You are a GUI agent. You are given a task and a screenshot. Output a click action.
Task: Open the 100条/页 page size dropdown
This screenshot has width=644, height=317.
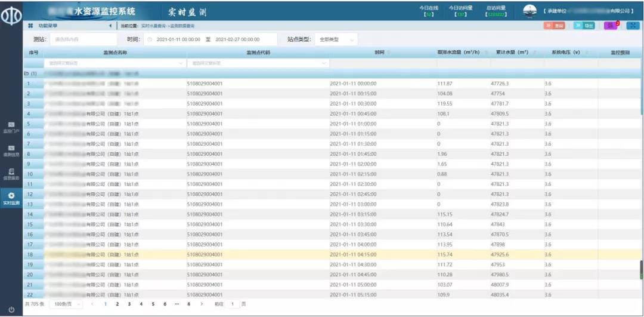(65, 304)
